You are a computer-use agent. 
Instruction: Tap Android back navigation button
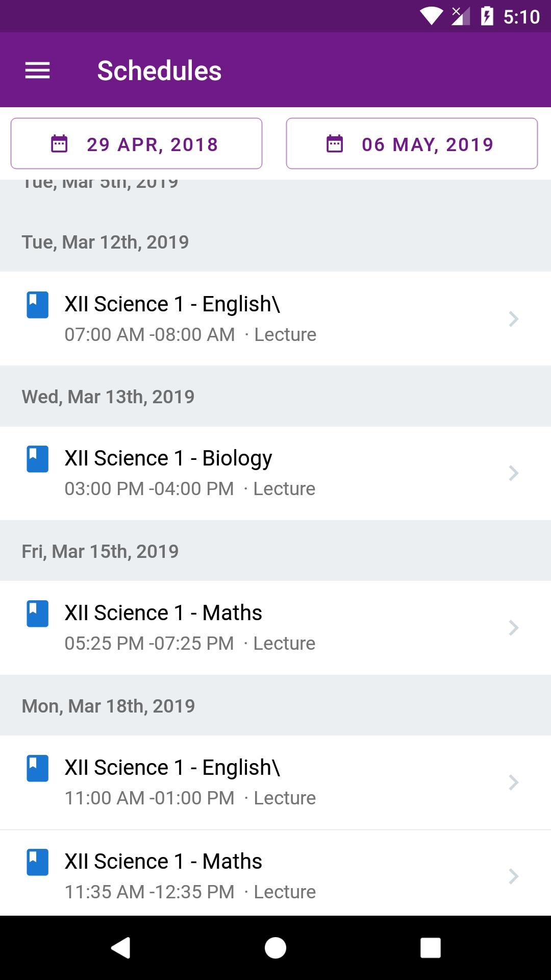[121, 948]
